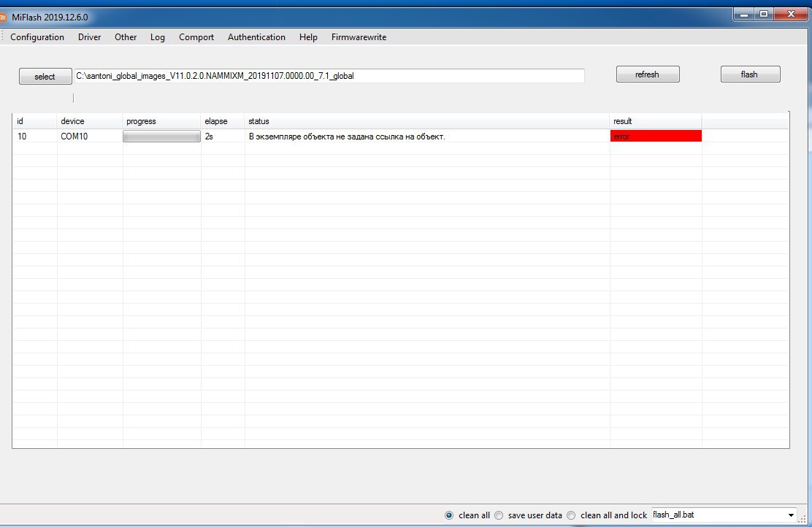
Task: Click the 2s elapse cell
Action: [223, 136]
